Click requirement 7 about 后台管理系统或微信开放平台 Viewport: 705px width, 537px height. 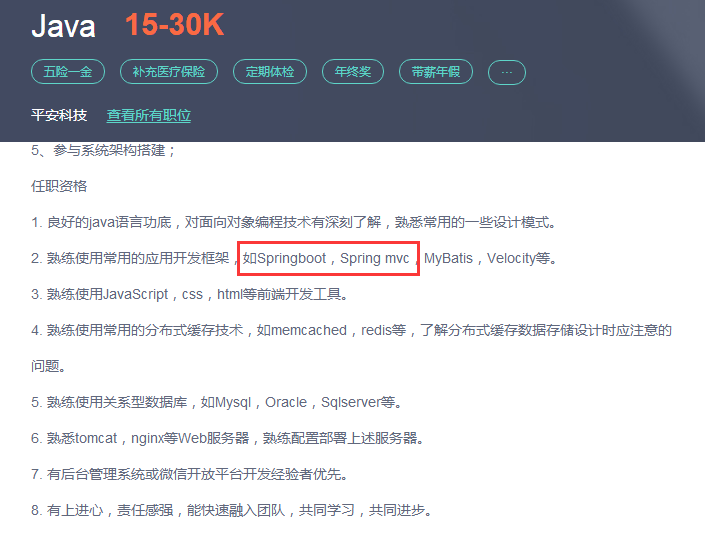189,474
